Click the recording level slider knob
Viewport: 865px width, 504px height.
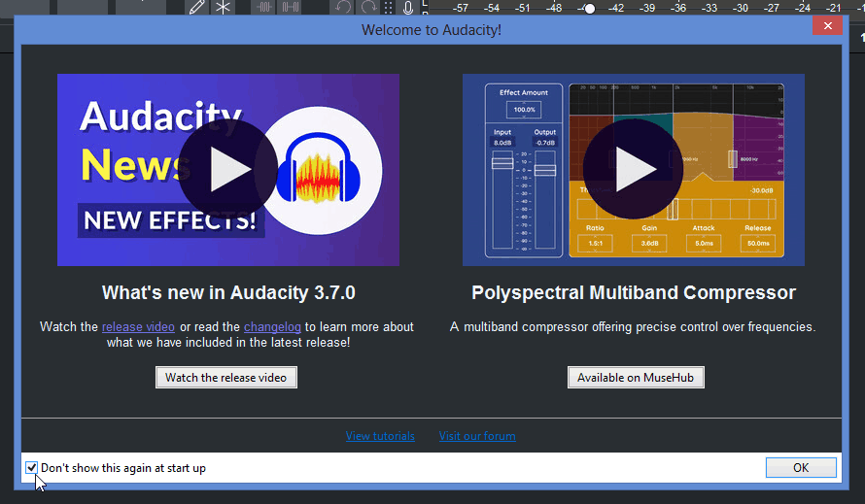coord(590,9)
